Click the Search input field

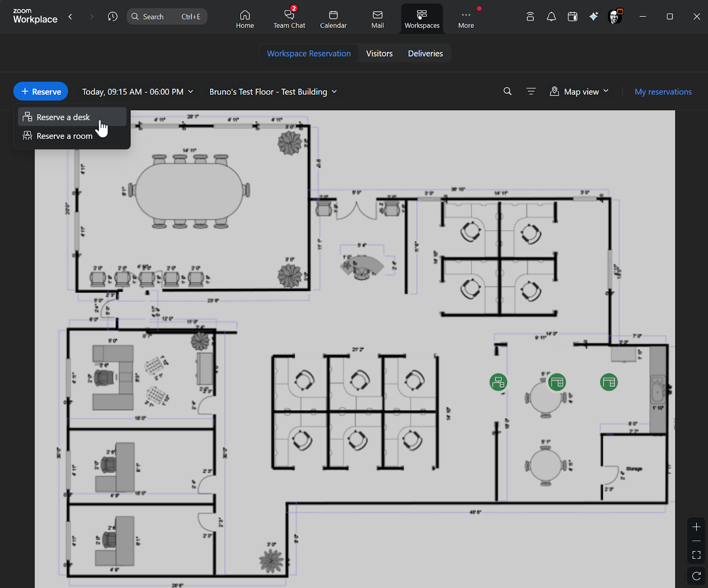(167, 17)
